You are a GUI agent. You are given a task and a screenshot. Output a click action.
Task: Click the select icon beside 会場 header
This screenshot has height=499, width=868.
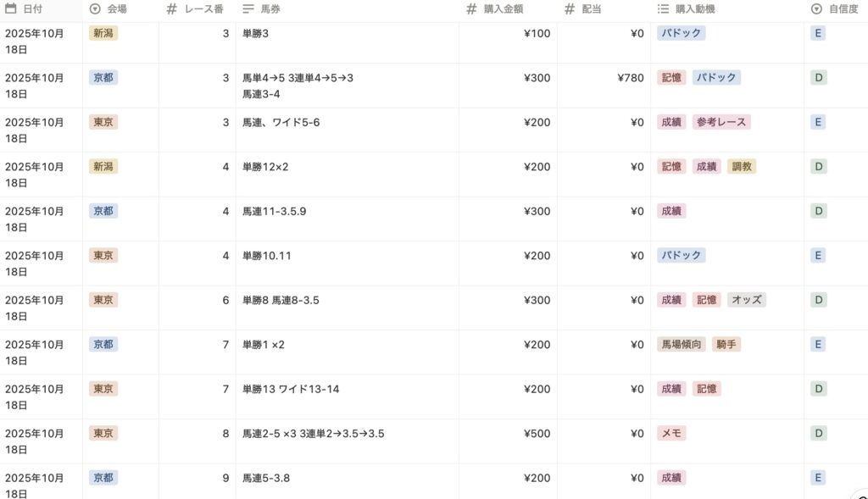coord(94,8)
